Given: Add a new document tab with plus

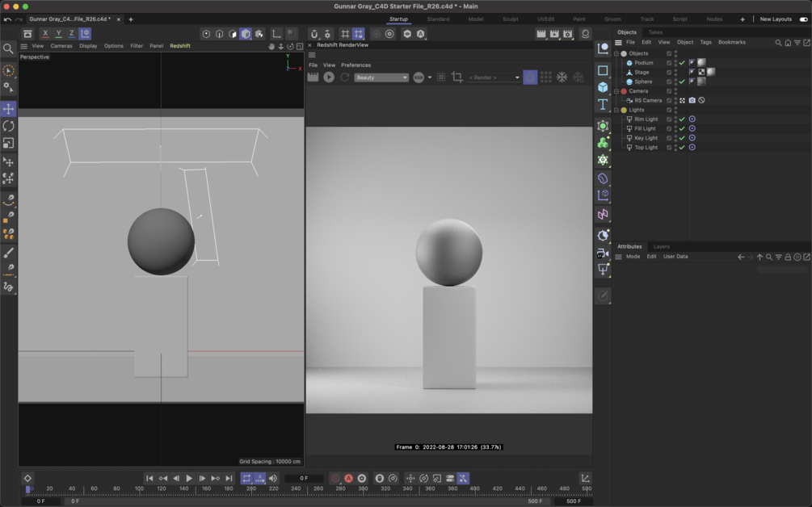Looking at the screenshot, I should 131,19.
